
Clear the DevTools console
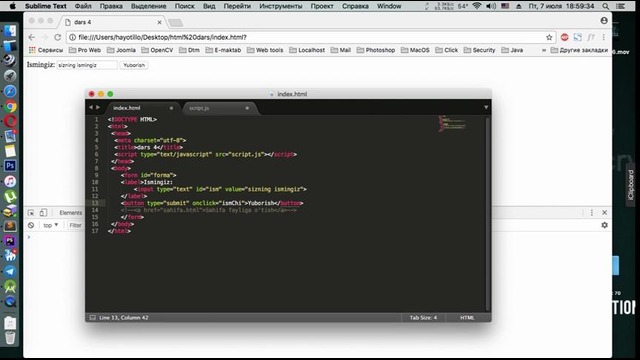pos(31,225)
